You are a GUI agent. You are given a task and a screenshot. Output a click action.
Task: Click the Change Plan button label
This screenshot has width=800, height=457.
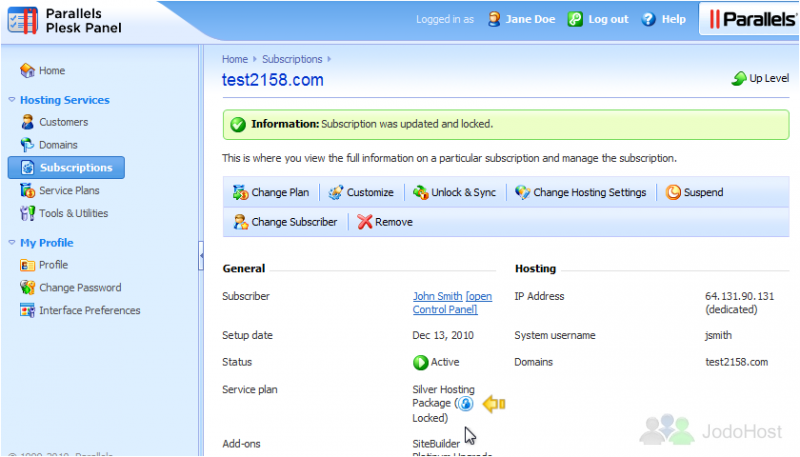pyautogui.click(x=280, y=192)
